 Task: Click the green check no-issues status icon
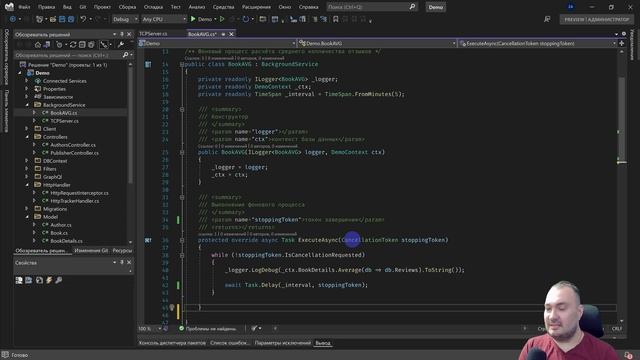182,328
